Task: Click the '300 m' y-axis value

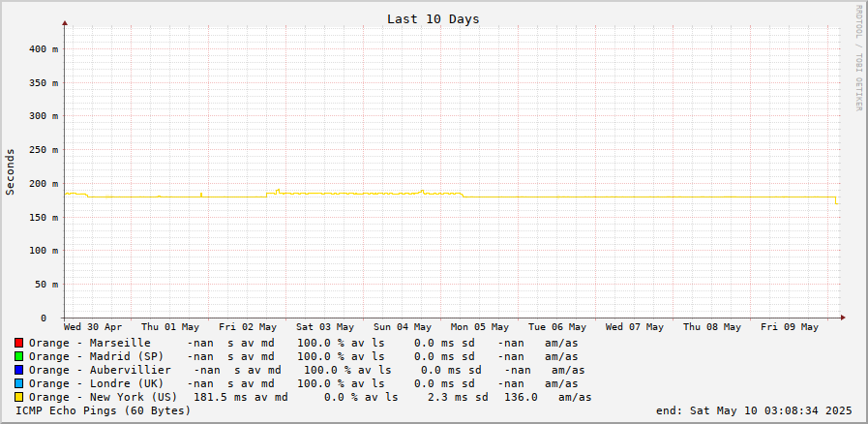Action: click(44, 116)
